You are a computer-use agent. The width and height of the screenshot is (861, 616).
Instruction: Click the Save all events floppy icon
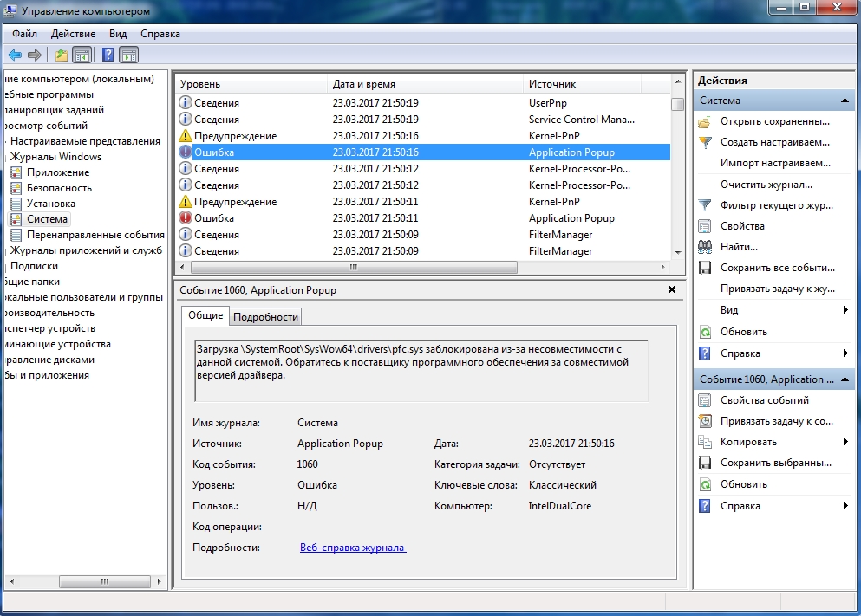[705, 268]
